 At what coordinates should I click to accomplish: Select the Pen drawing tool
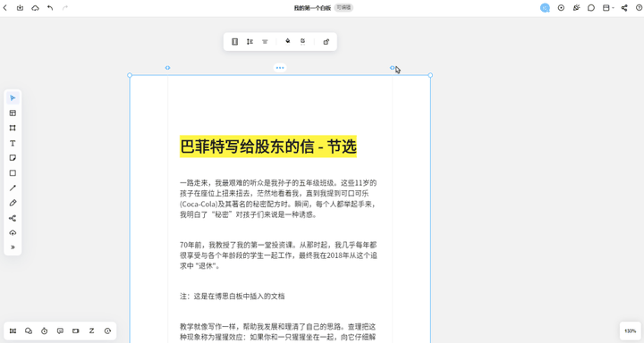click(x=13, y=203)
